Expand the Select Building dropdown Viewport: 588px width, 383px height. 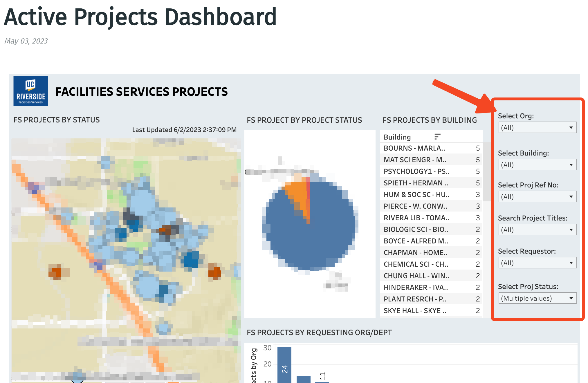(x=537, y=165)
